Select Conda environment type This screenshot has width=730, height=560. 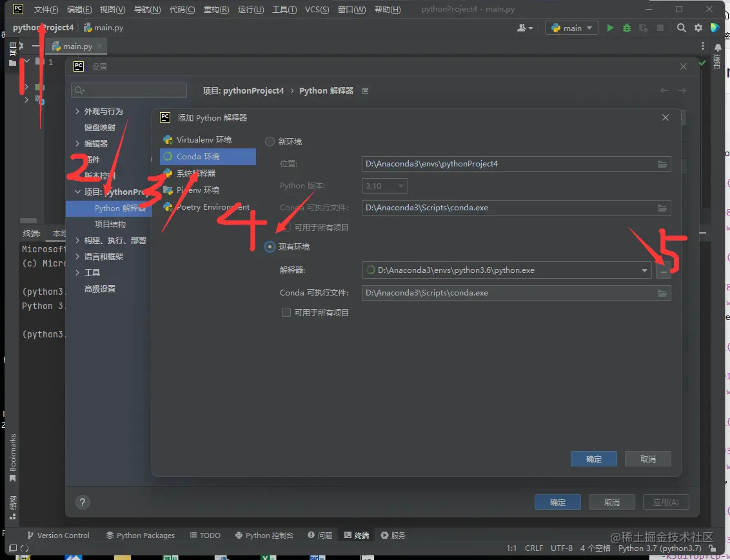pyautogui.click(x=208, y=157)
